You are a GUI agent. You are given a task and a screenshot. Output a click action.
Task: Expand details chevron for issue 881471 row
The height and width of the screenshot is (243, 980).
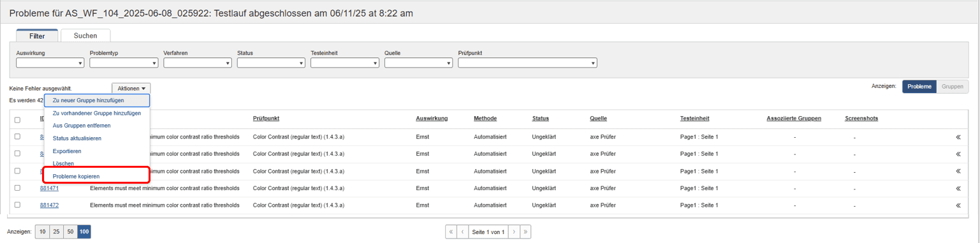coord(958,188)
